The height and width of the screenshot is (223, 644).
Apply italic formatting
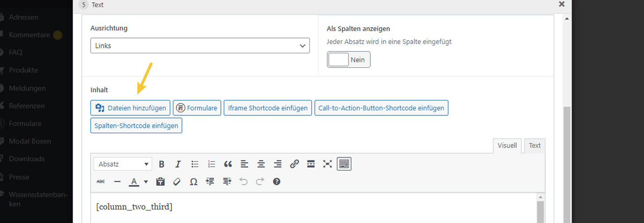tap(178, 164)
